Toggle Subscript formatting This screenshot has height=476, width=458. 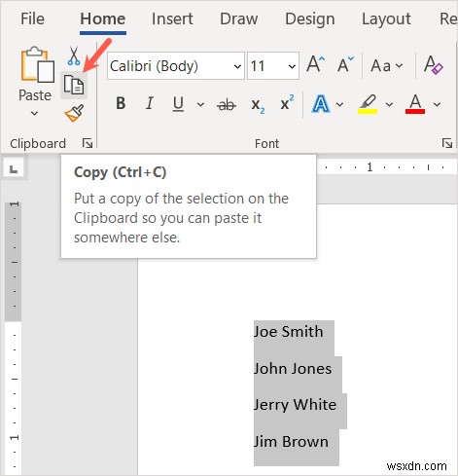click(x=258, y=105)
